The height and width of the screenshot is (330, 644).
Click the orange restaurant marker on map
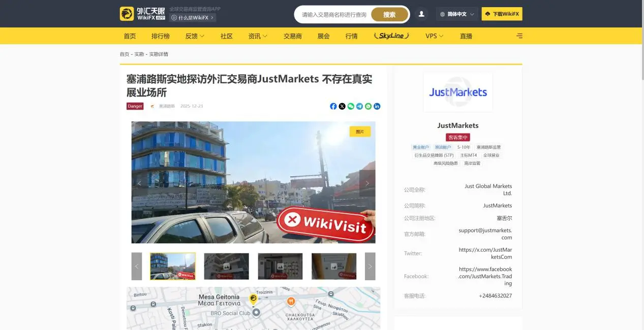pyautogui.click(x=291, y=301)
